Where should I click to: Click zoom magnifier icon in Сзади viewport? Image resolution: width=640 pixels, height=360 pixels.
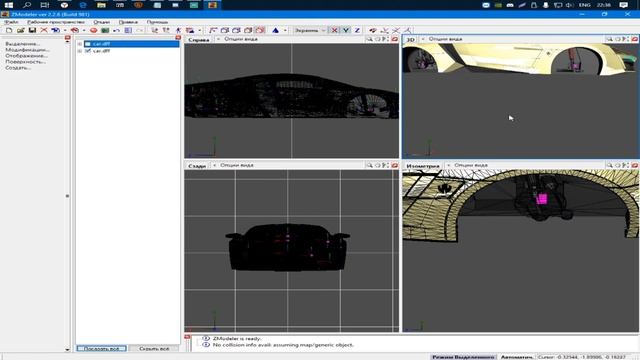pos(369,165)
